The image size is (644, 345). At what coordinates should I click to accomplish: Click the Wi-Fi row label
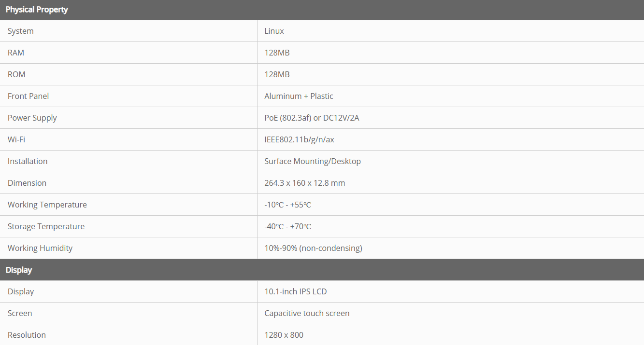point(16,140)
